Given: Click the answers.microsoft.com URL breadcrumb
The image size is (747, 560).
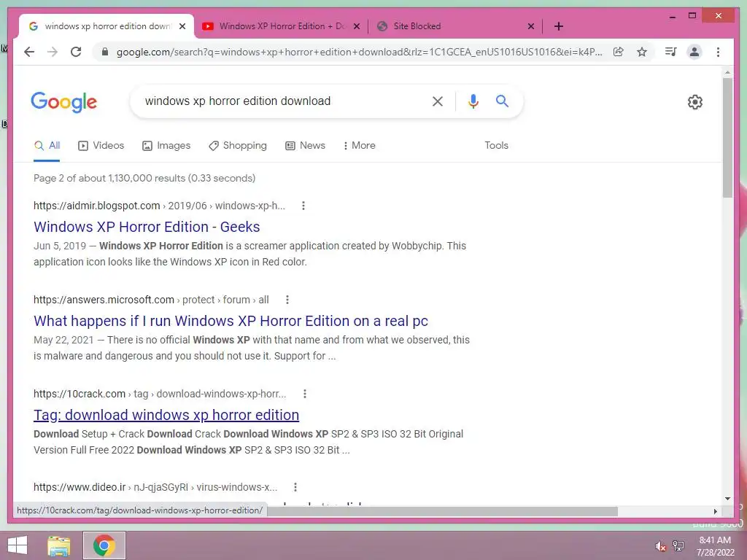Looking at the screenshot, I should tap(151, 300).
